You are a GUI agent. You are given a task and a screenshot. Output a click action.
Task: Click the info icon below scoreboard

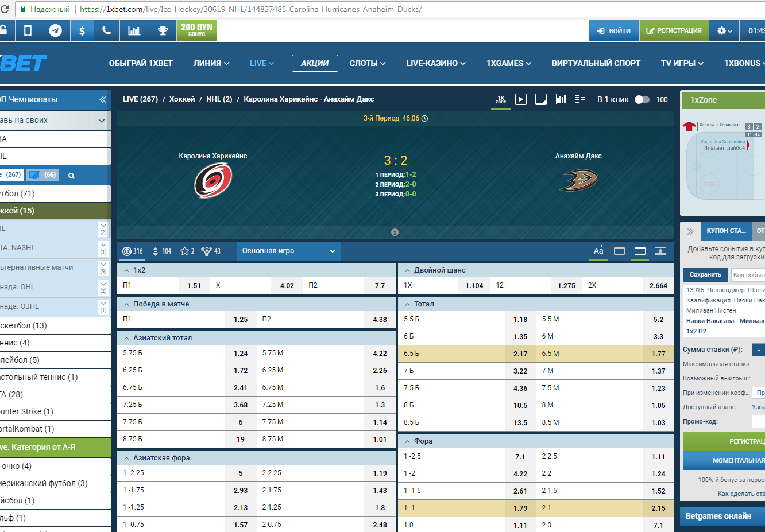395,232
